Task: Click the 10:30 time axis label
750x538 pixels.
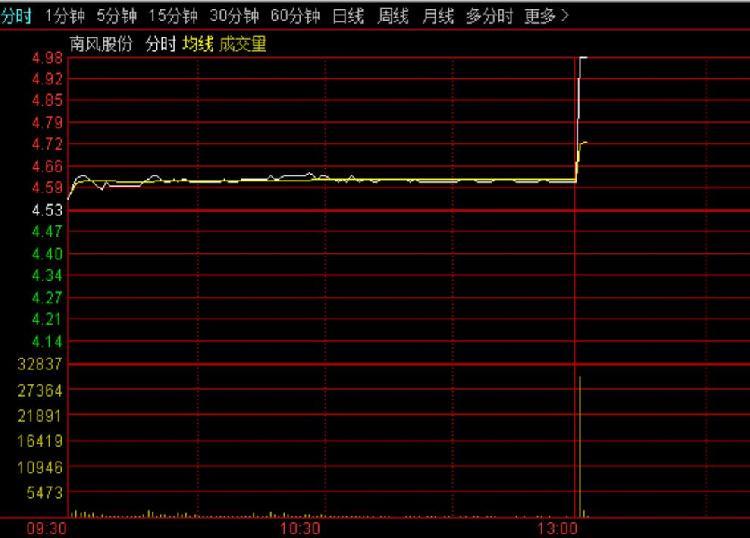Action: point(299,529)
